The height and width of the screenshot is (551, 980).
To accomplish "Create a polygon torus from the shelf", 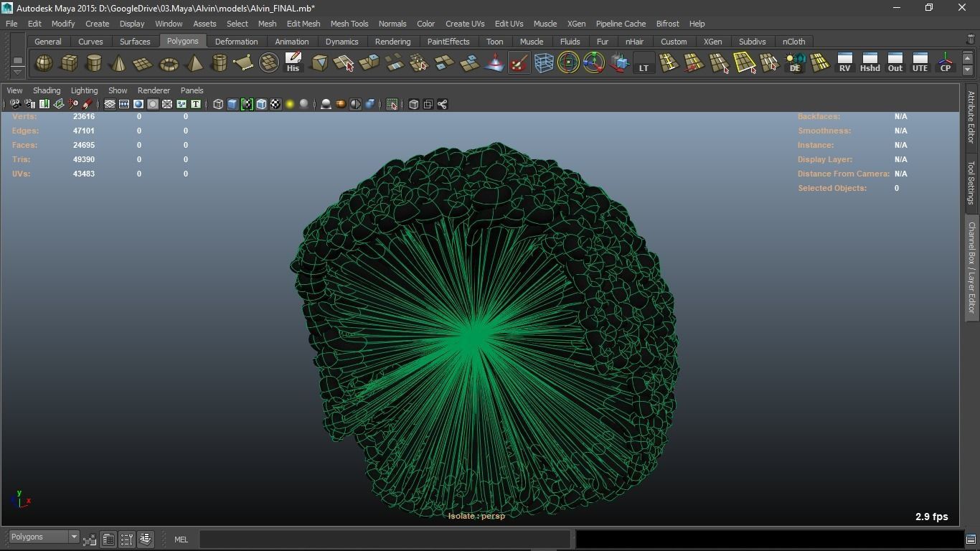I will [169, 63].
